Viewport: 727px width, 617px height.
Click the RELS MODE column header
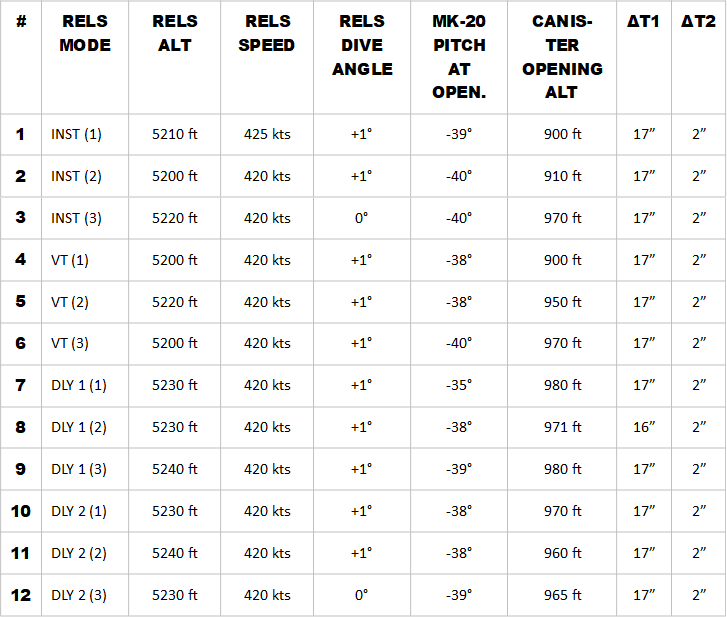point(85,34)
